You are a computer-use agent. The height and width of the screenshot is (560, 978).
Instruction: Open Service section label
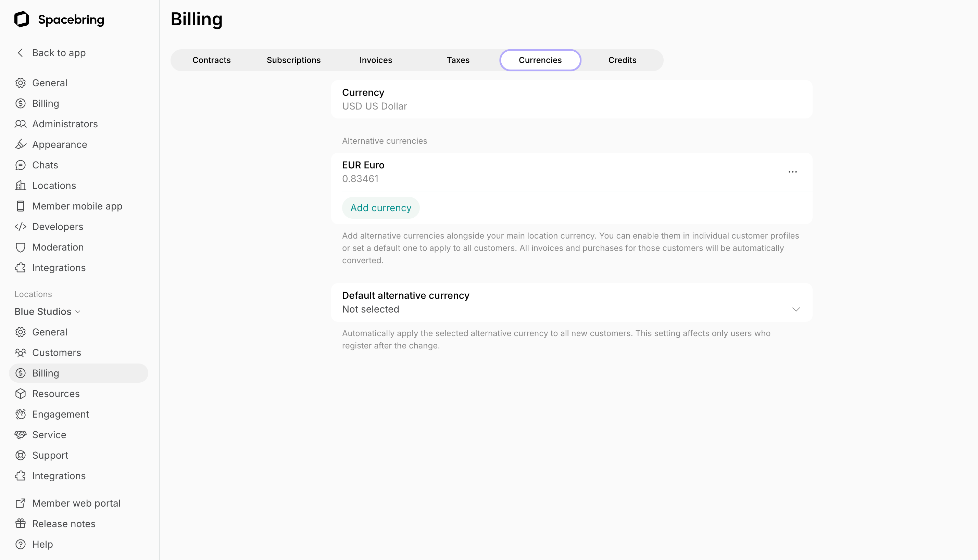[x=49, y=435]
